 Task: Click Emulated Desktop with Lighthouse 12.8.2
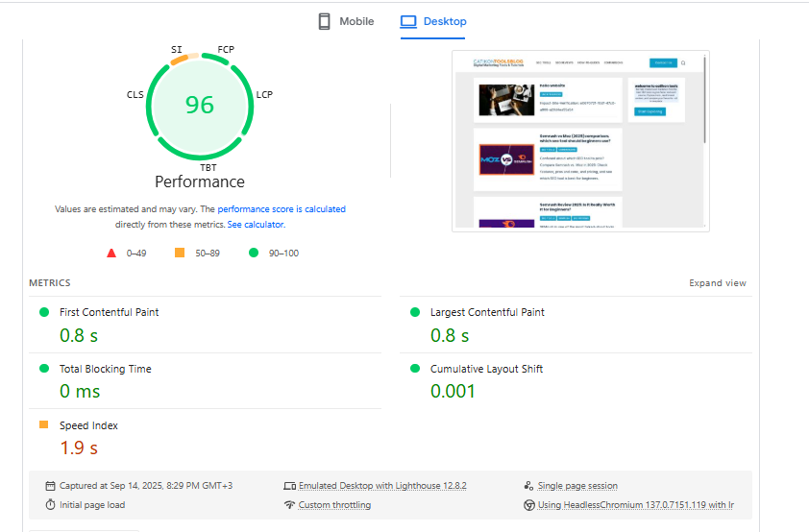[382, 486]
